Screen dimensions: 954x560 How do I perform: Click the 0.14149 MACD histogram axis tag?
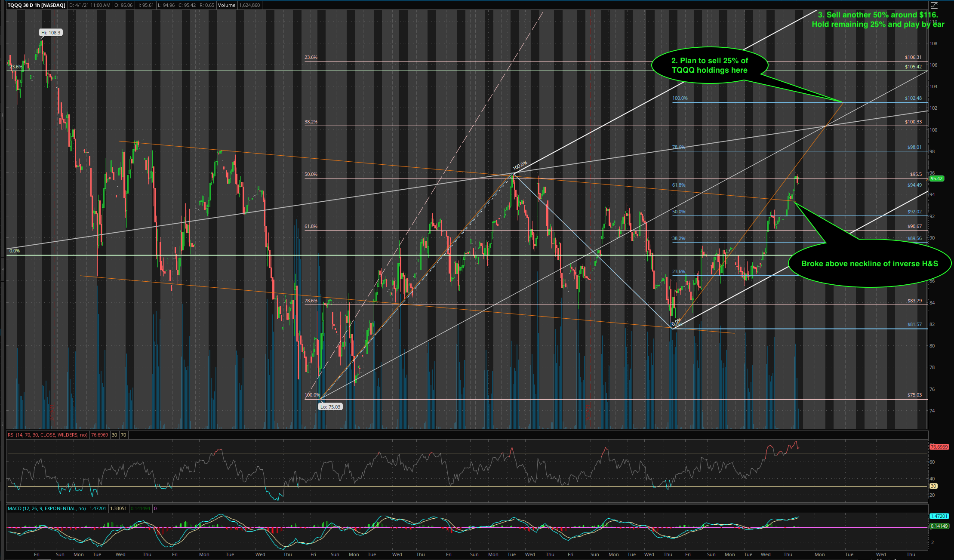click(939, 526)
